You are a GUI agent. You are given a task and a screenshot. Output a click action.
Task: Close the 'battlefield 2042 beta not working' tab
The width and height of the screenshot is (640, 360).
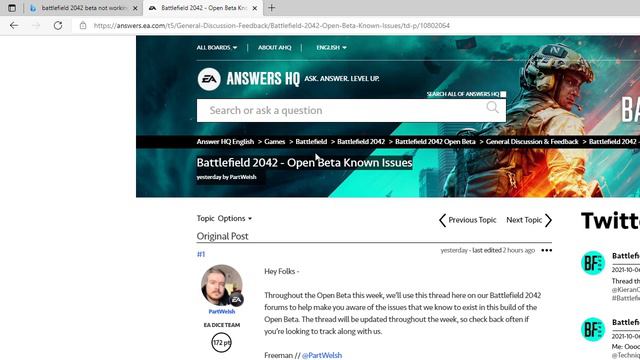(x=135, y=8)
